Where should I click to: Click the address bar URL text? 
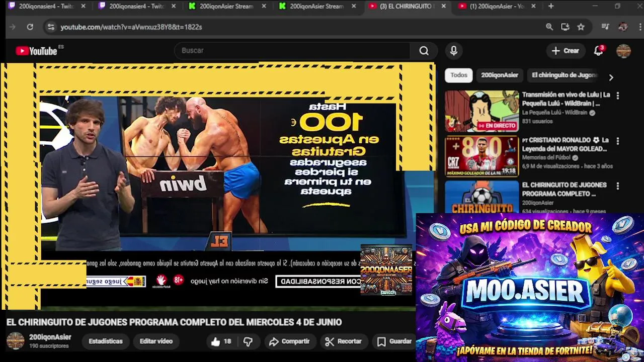point(131,27)
